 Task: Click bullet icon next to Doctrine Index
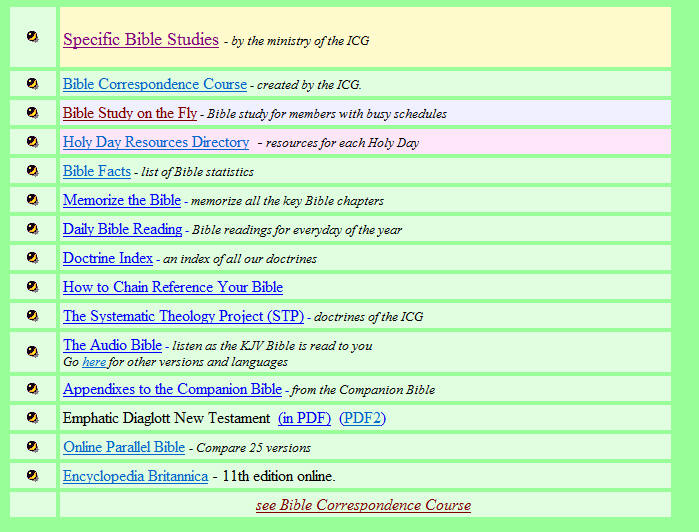click(x=33, y=258)
